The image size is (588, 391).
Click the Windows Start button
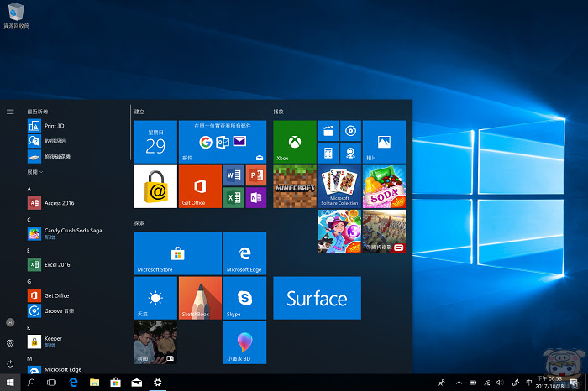[10, 383]
